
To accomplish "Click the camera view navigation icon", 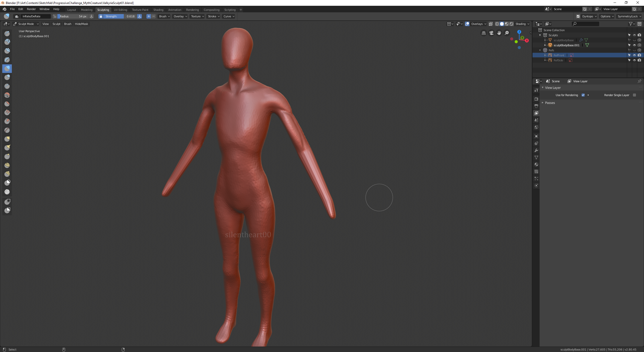I will coord(491,33).
